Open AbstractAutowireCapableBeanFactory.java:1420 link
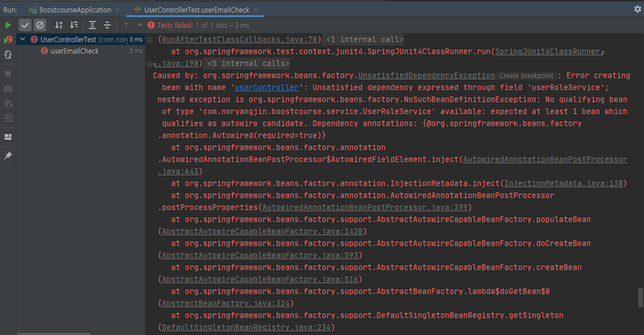Image resolution: width=644 pixels, height=335 pixels. point(262,231)
